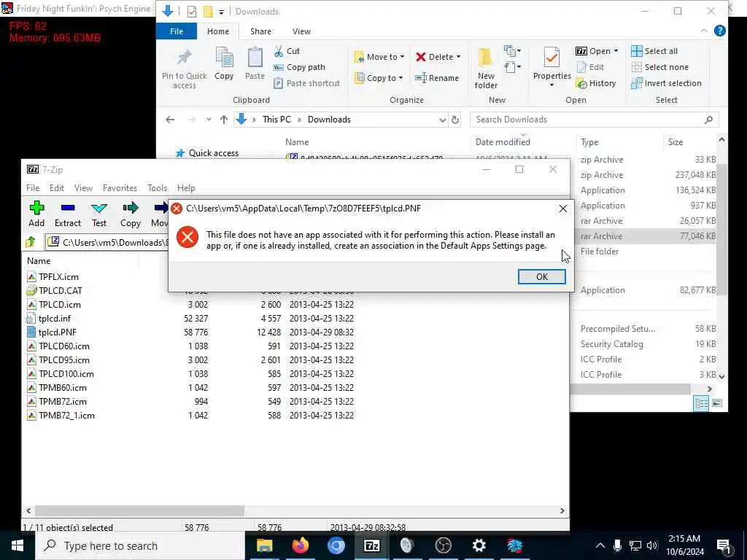
Task: Click Cut in Explorer ribbon
Action: tap(287, 51)
